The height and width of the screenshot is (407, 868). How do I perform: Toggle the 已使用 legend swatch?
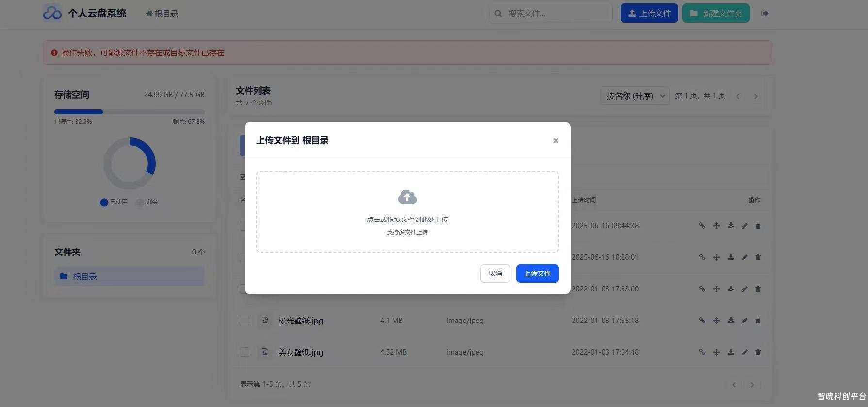tap(104, 202)
